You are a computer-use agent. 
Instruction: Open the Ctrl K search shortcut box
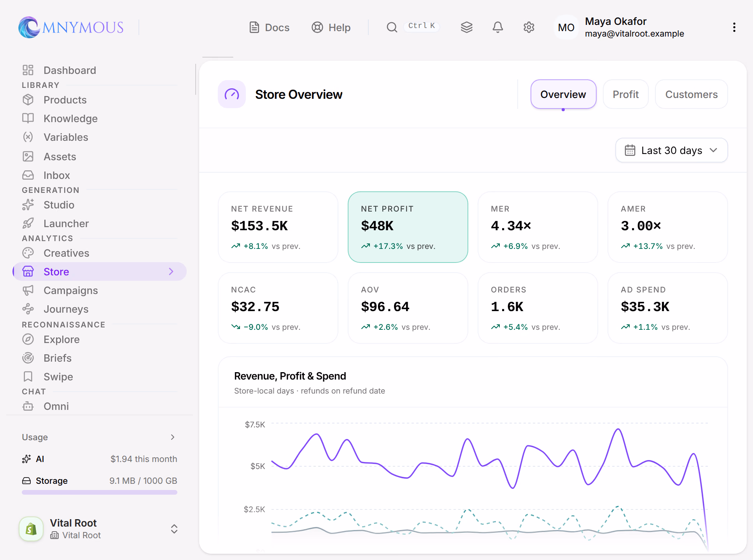422,26
